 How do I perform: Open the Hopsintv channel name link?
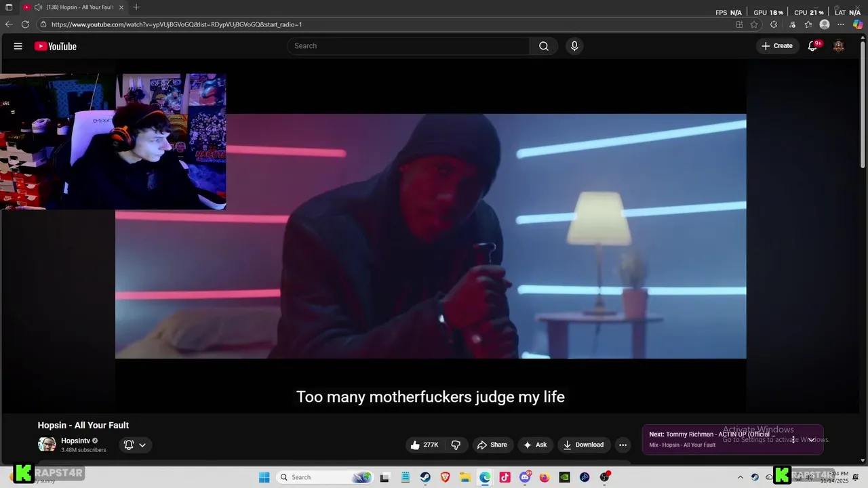pos(75,441)
